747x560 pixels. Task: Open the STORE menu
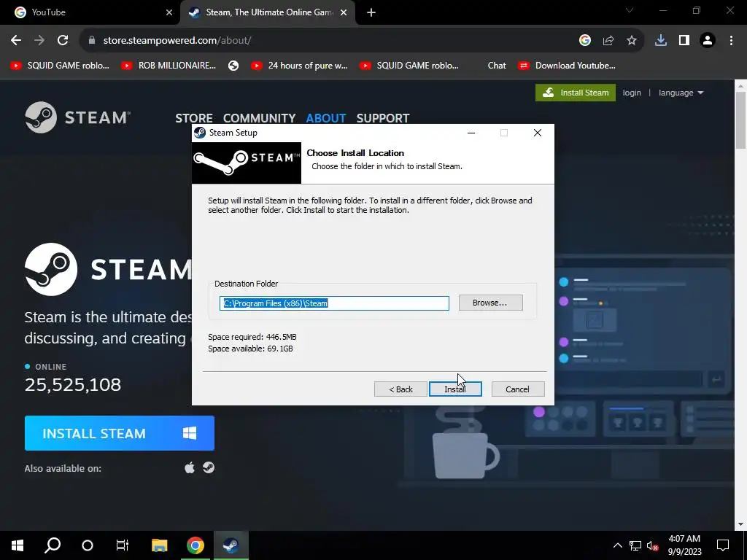194,118
